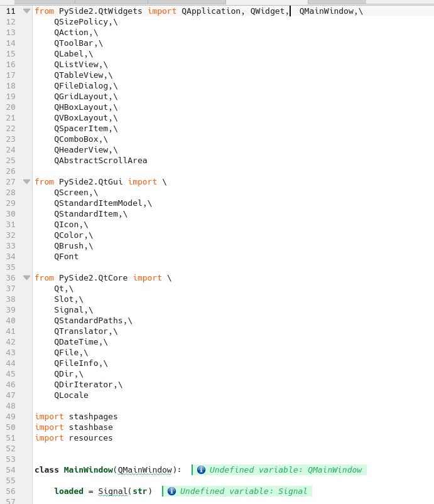Click on QFileDialog import
Image resolution: width=434 pixels, height=504 pixels.
[81, 86]
